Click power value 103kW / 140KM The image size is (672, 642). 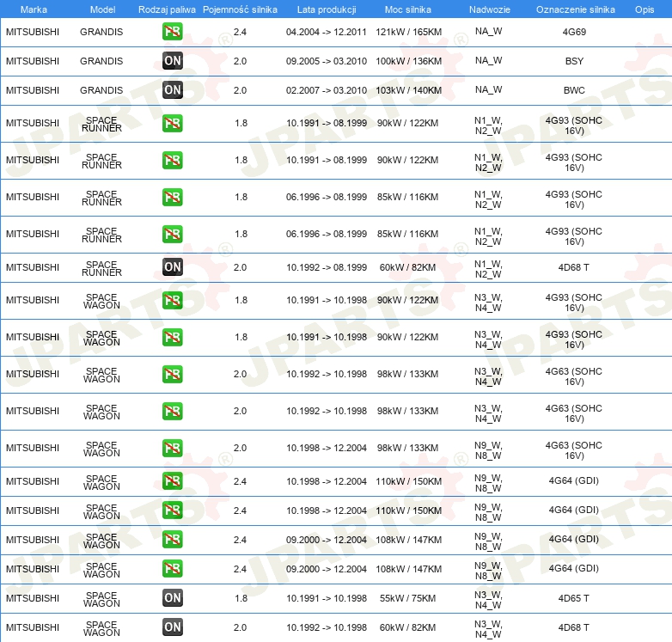408,90
